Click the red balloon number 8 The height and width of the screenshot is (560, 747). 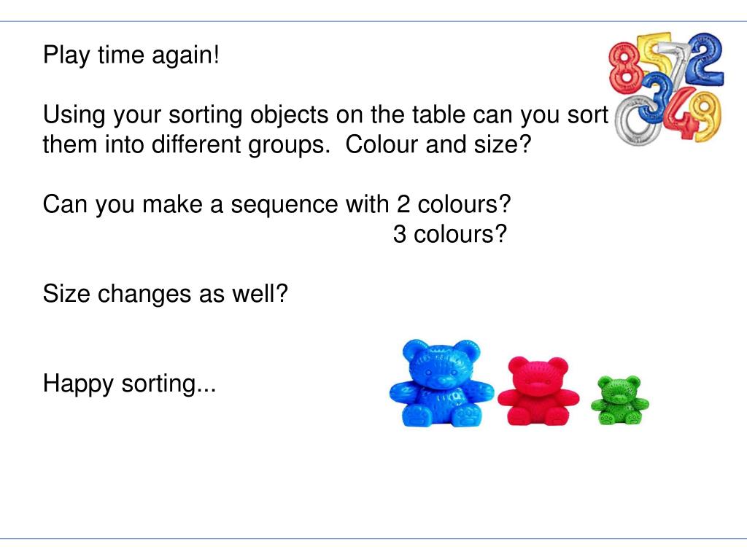tap(626, 66)
